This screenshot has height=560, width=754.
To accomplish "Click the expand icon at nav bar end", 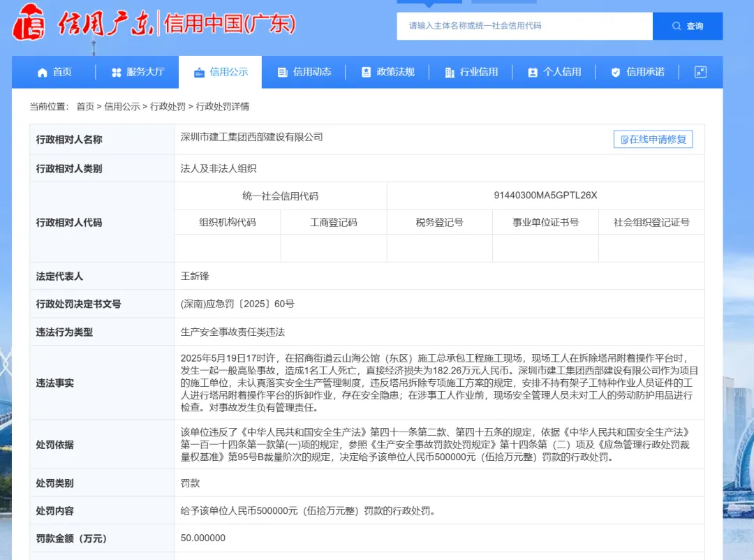I will click(701, 72).
